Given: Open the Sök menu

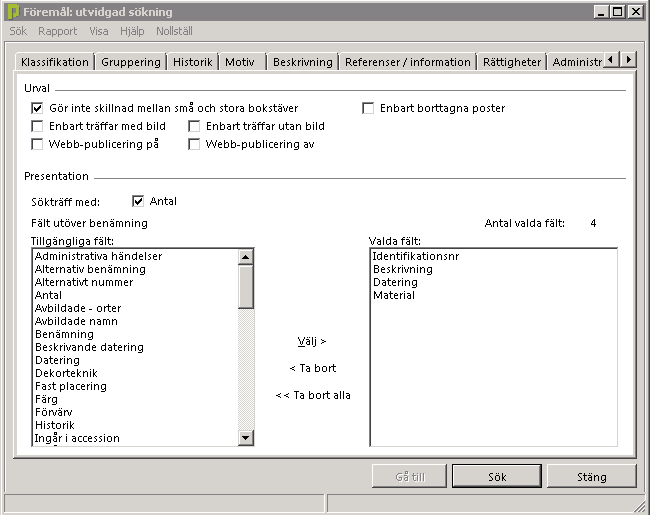Looking at the screenshot, I should (18, 31).
